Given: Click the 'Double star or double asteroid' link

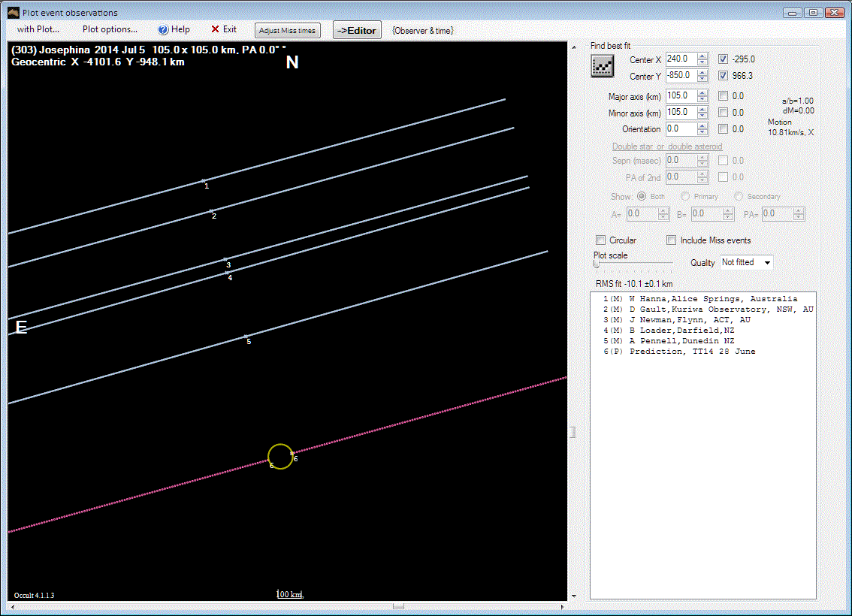Looking at the screenshot, I should pyautogui.click(x=667, y=146).
